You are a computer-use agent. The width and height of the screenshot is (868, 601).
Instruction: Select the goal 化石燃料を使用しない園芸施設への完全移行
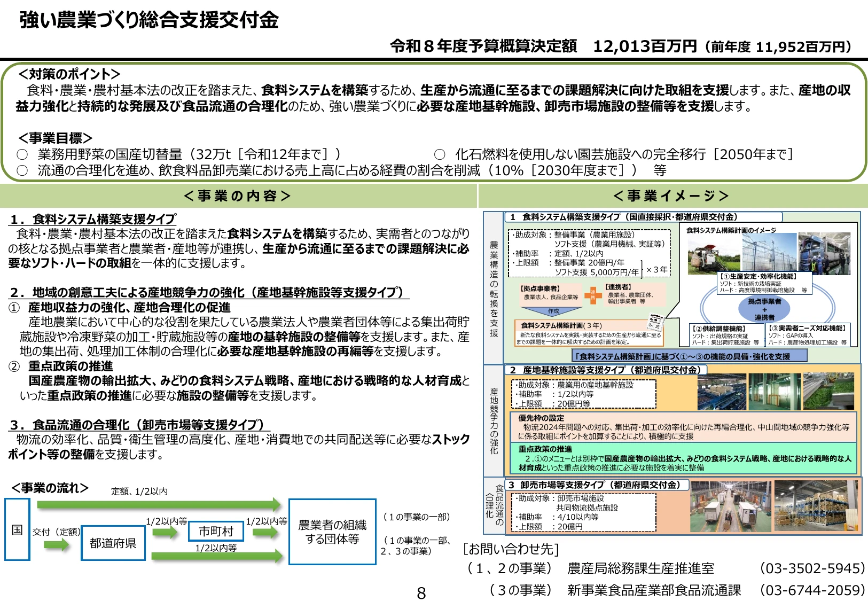coord(614,154)
